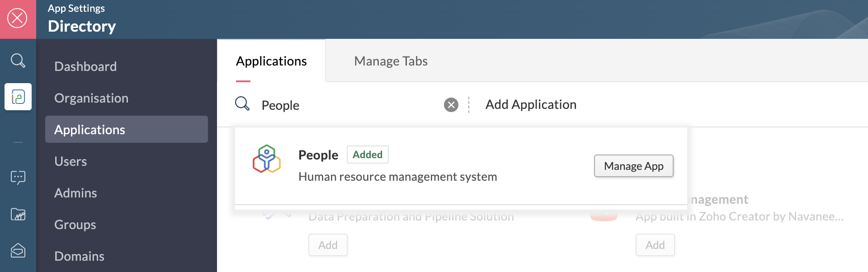868x272 pixels.
Task: Navigate to Admins in sidebar
Action: 75,193
